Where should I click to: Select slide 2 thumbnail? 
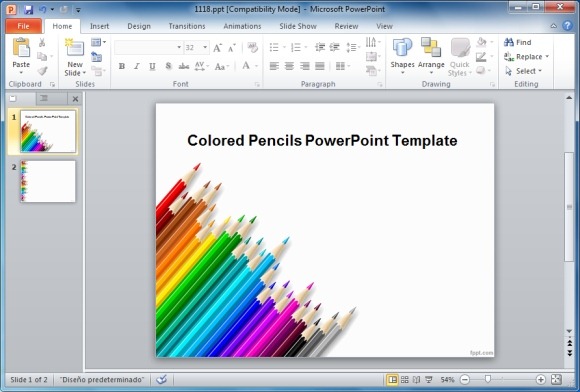[48, 181]
